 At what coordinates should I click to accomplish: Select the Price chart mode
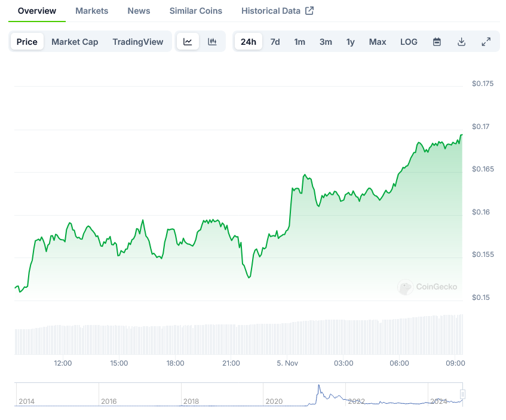coord(27,42)
